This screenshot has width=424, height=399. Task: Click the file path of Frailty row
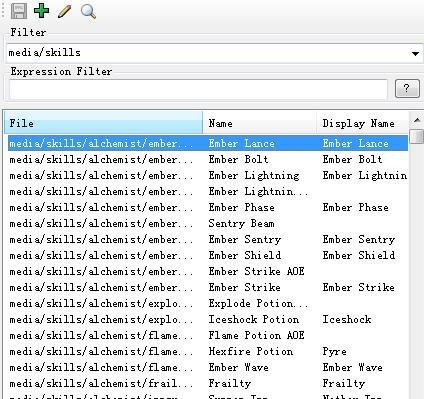click(101, 384)
